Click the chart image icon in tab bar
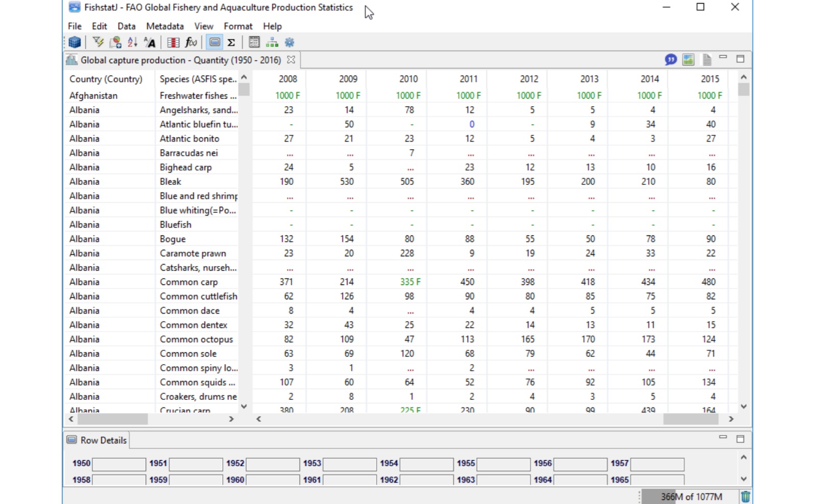The height and width of the screenshot is (504, 825). [x=688, y=60]
